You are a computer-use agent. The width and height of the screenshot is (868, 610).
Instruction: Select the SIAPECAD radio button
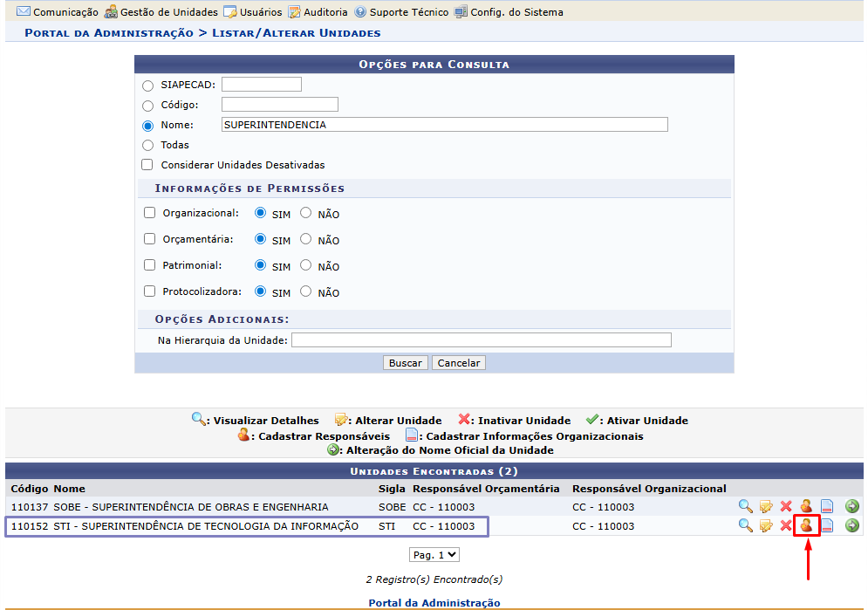[x=147, y=86]
